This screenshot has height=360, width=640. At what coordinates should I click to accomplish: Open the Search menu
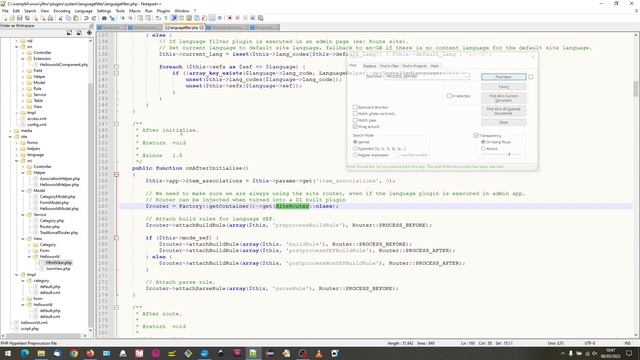[30, 11]
